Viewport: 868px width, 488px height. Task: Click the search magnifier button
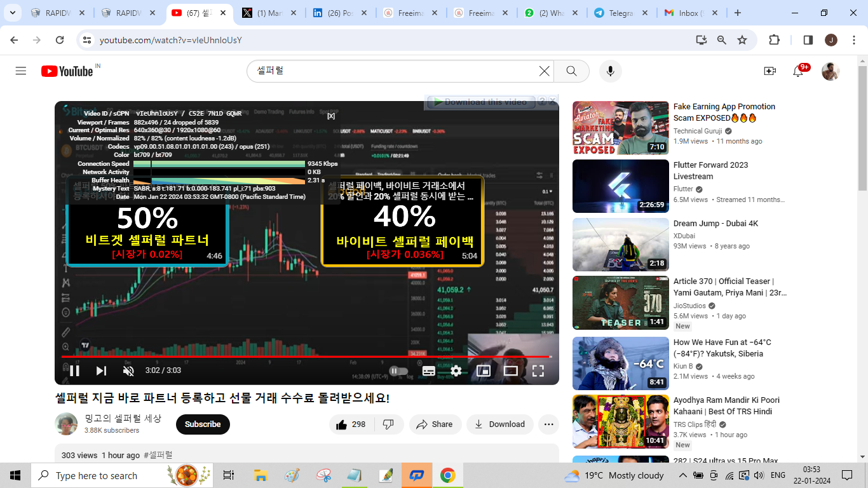click(x=571, y=71)
